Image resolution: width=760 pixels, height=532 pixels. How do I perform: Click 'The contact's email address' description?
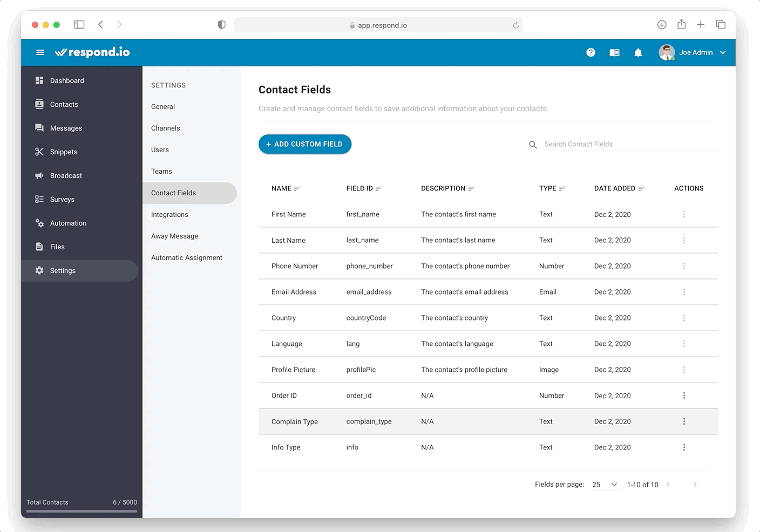(x=465, y=292)
